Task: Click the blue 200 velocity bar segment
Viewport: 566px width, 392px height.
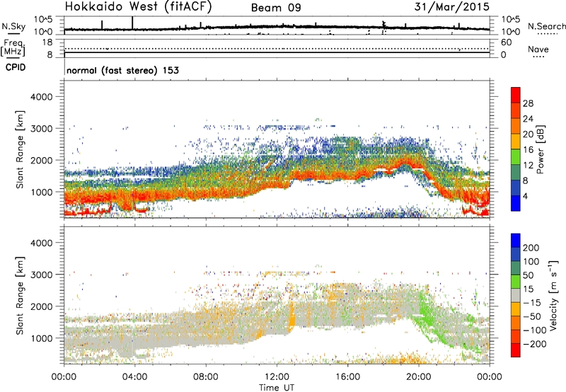Action: (516, 241)
